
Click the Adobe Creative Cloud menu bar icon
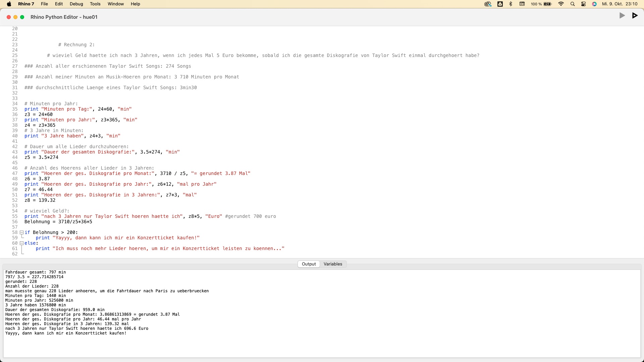500,4
